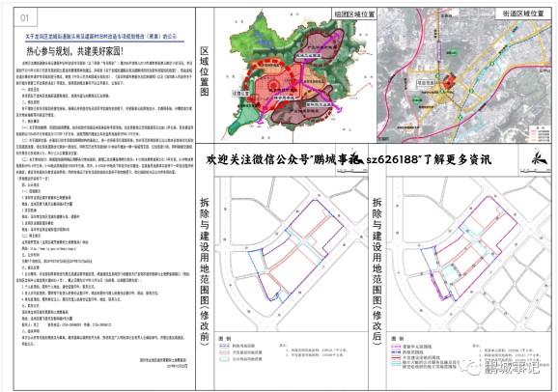This screenshot has width=558, height=392.
Task: Click the blue dashed demolition-range legend swatch
Action: pyautogui.click(x=224, y=346)
